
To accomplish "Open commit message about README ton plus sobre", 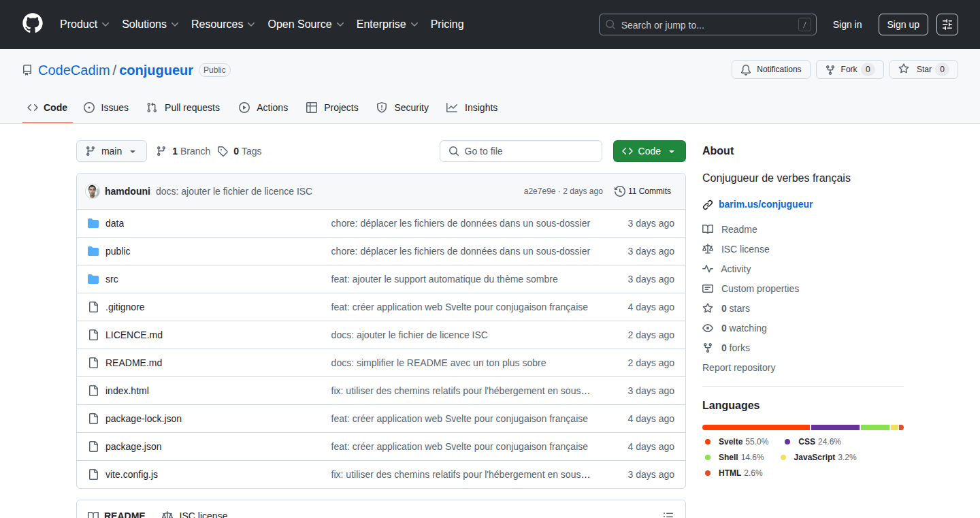I will coord(439,363).
